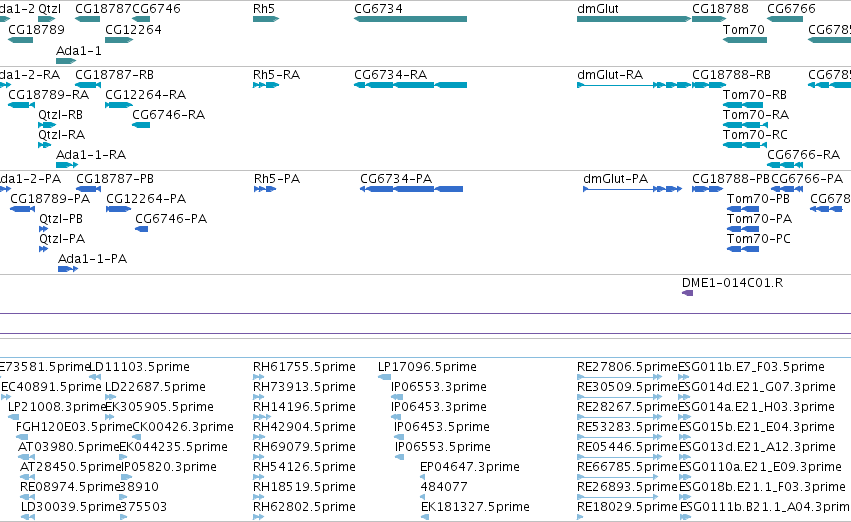Click the CG18787-PB protein label
Image resolution: width=851 pixels, height=522 pixels.
[x=115, y=179]
